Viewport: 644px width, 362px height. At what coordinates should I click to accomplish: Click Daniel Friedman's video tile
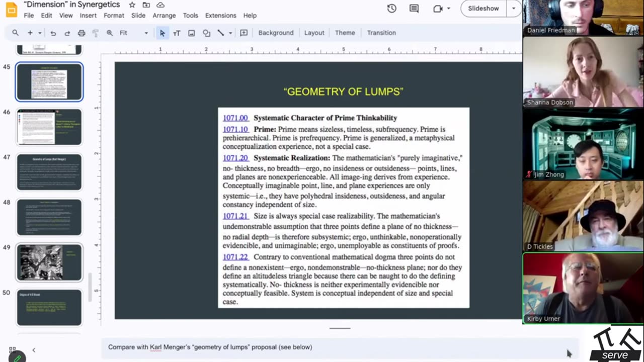(x=583, y=17)
